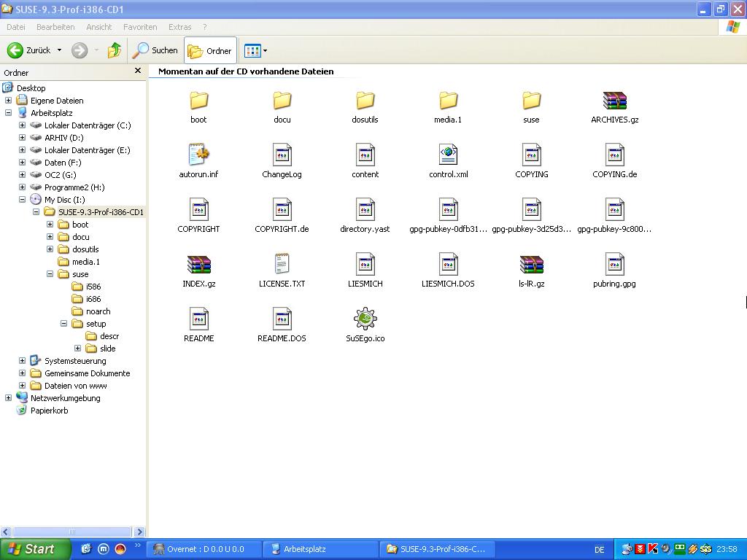Select the directory.yast file icon

365,209
